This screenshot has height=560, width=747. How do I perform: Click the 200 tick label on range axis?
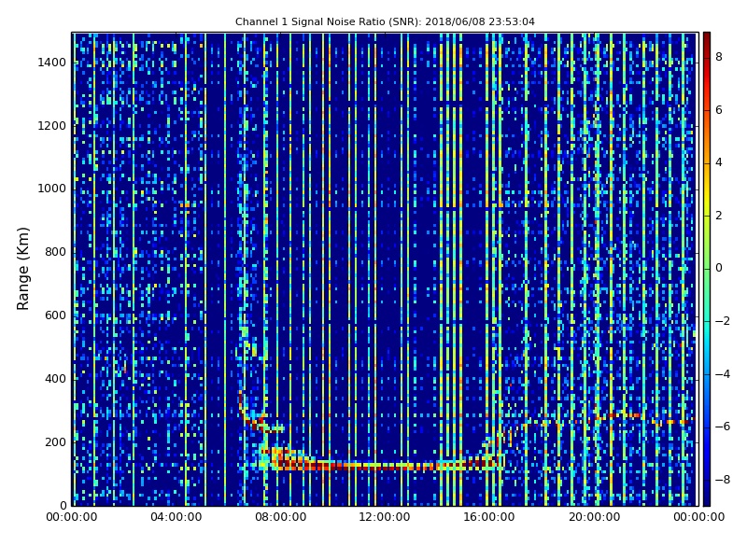(x=55, y=441)
